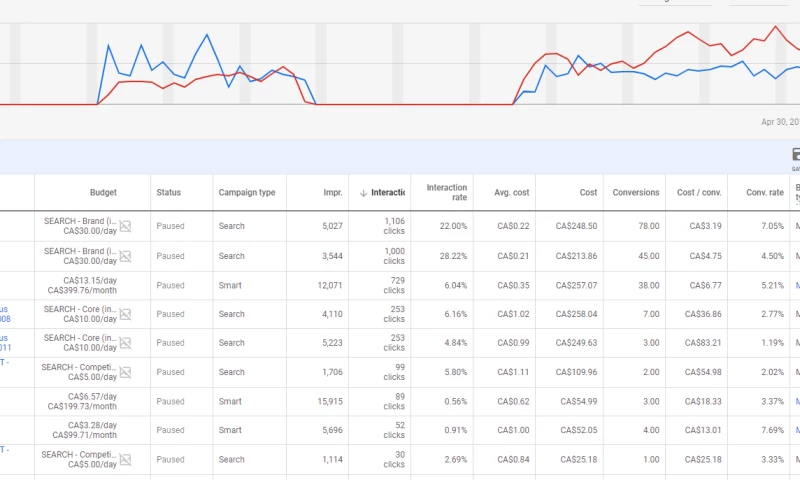Sort by the Cost column header

588,193
